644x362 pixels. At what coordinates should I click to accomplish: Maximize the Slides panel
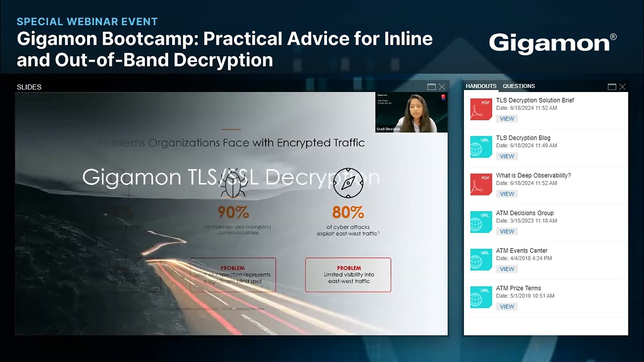(431, 87)
